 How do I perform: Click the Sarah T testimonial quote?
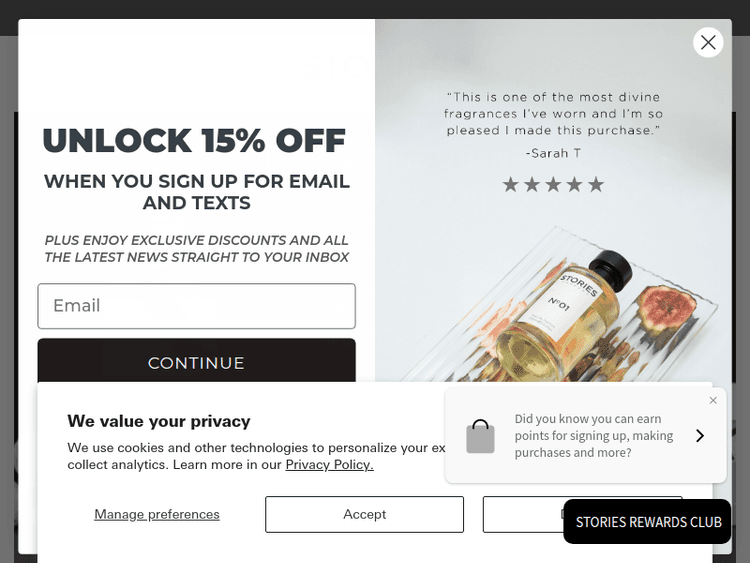(553, 114)
